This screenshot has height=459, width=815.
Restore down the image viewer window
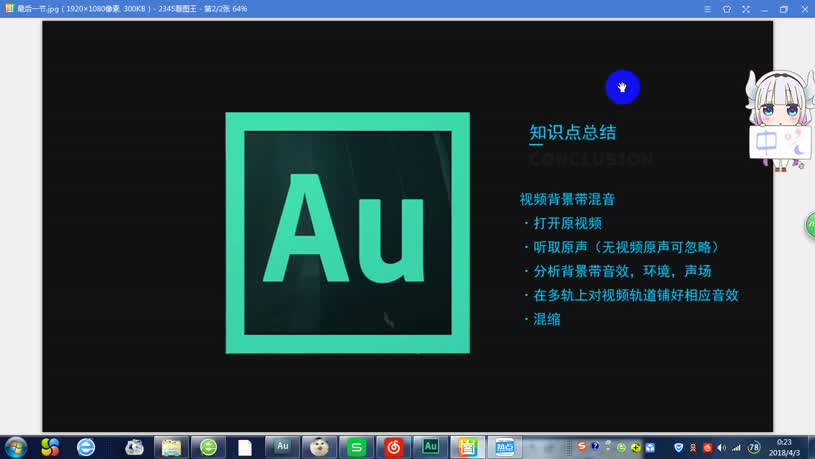(784, 9)
